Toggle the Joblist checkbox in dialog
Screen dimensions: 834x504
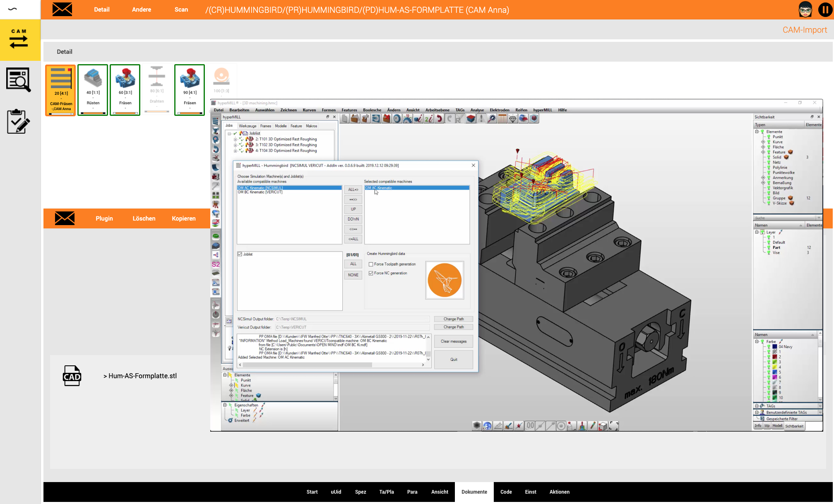pos(240,254)
